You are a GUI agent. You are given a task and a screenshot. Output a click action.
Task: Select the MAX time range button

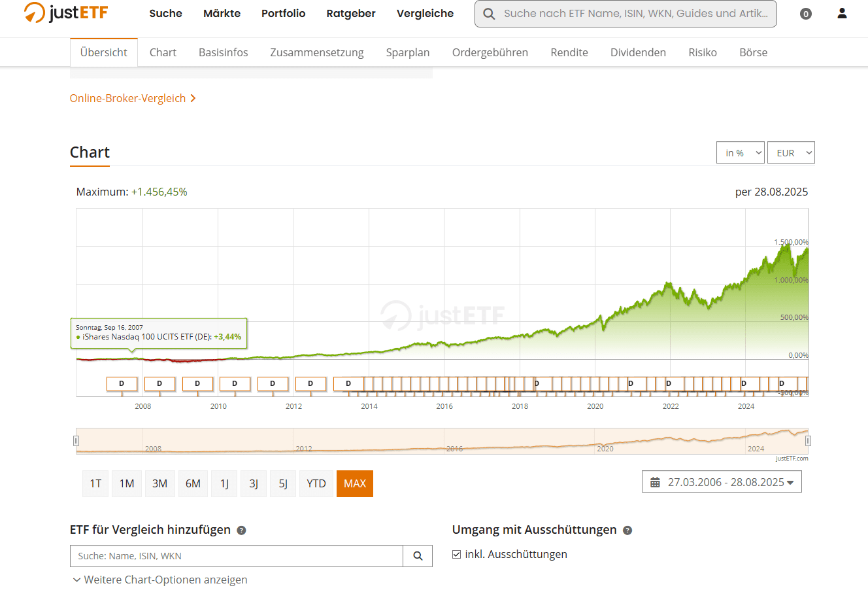coord(355,483)
